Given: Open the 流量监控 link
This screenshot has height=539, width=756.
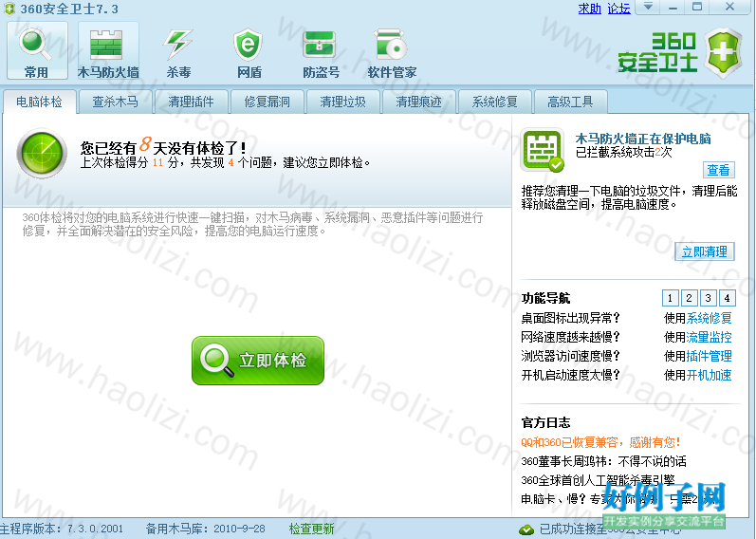Looking at the screenshot, I should coord(709,337).
